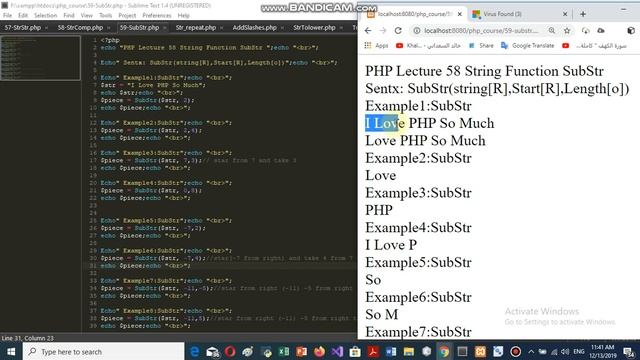
Task: Open a new Chrome tab
Action: pos(583,14)
